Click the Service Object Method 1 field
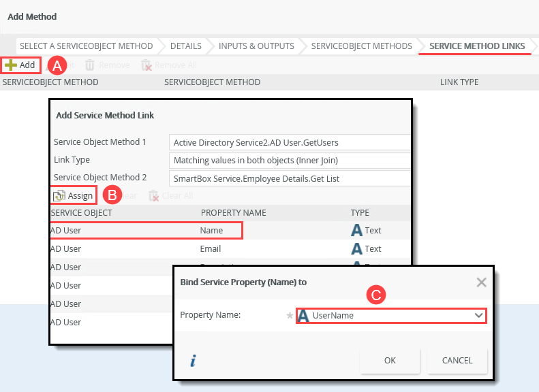Screen dimensions: 539x392 (x=290, y=143)
